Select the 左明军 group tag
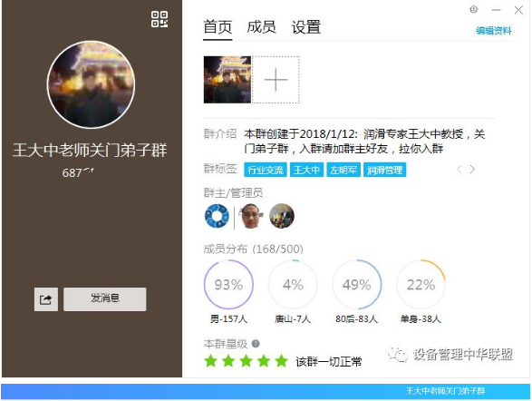The height and width of the screenshot is (401, 532). (x=343, y=170)
